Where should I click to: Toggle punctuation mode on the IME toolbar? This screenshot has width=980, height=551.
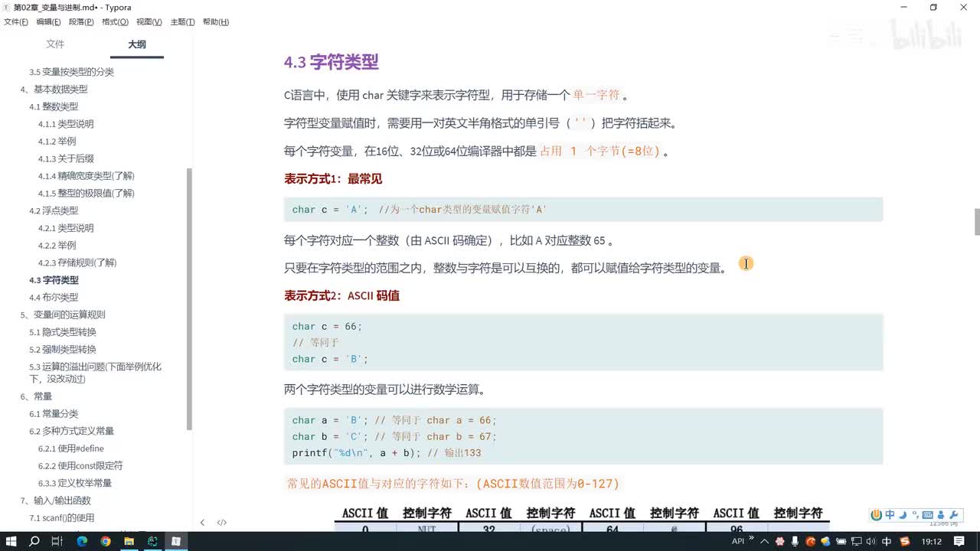click(x=915, y=514)
